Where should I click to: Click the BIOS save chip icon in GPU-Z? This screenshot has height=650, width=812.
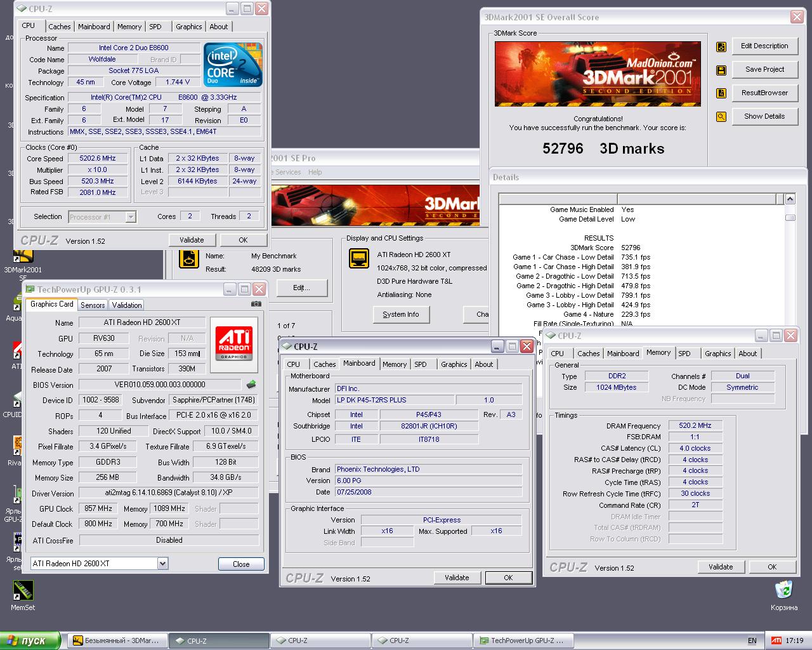point(251,384)
